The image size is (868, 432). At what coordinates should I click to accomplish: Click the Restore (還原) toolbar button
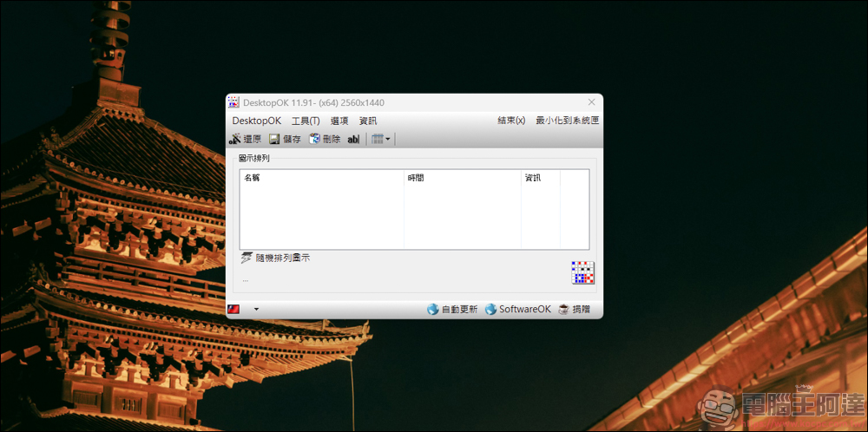tap(245, 139)
